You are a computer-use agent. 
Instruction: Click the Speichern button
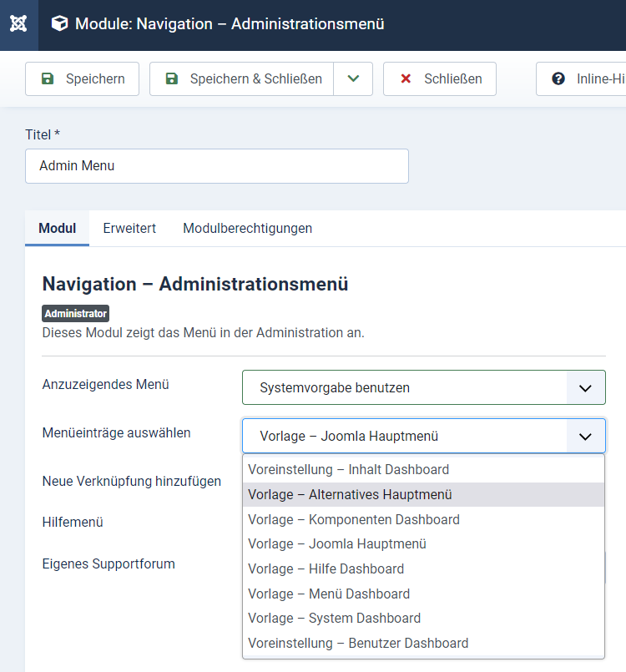pyautogui.click(x=82, y=79)
